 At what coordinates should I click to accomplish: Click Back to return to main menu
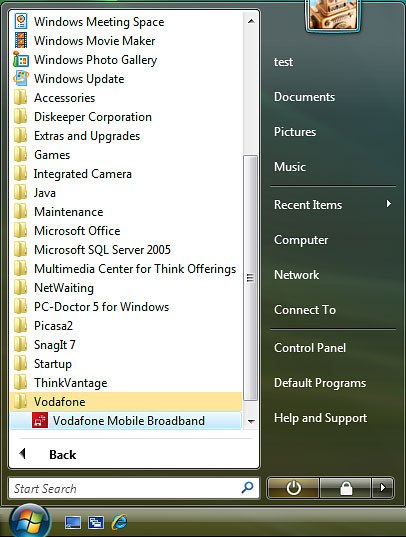(x=63, y=454)
